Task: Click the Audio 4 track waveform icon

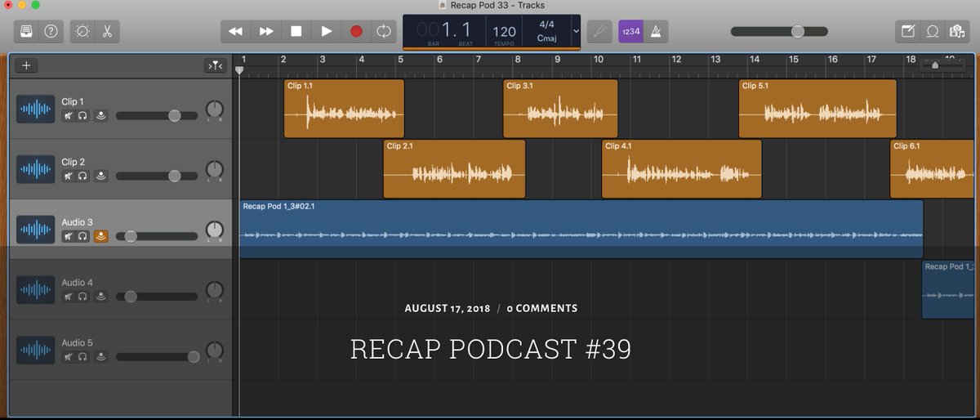Action: coord(35,290)
